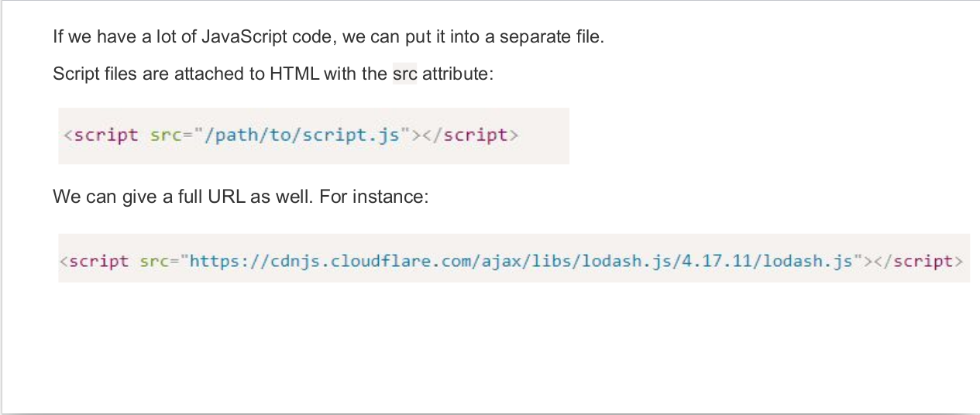This screenshot has width=980, height=415.
Task: Click the src attribute name in the lodash code block
Action: 154,261
